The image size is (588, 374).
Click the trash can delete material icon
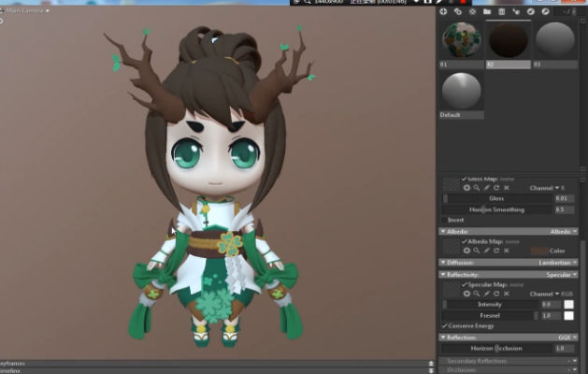pos(502,11)
